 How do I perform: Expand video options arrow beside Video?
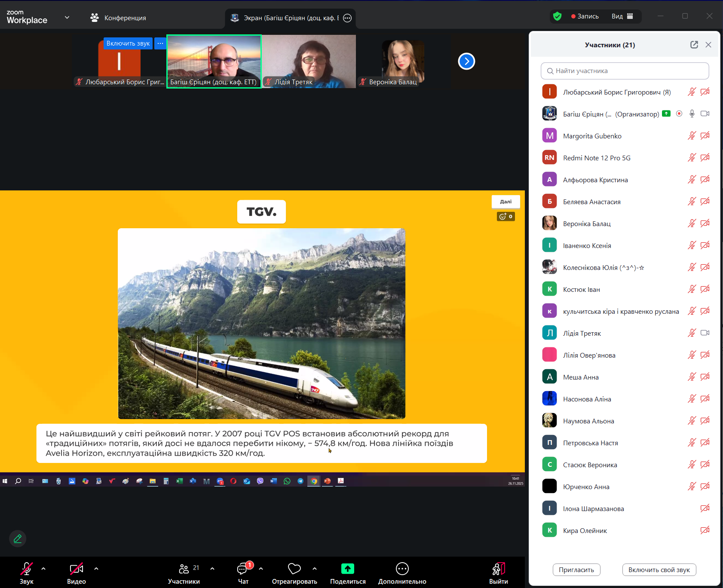coord(96,569)
